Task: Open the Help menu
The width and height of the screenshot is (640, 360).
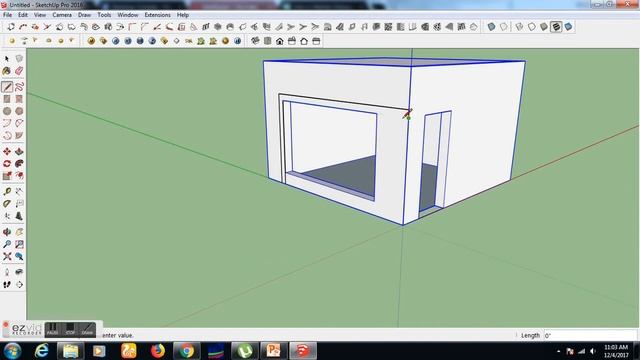Action: 182,15
